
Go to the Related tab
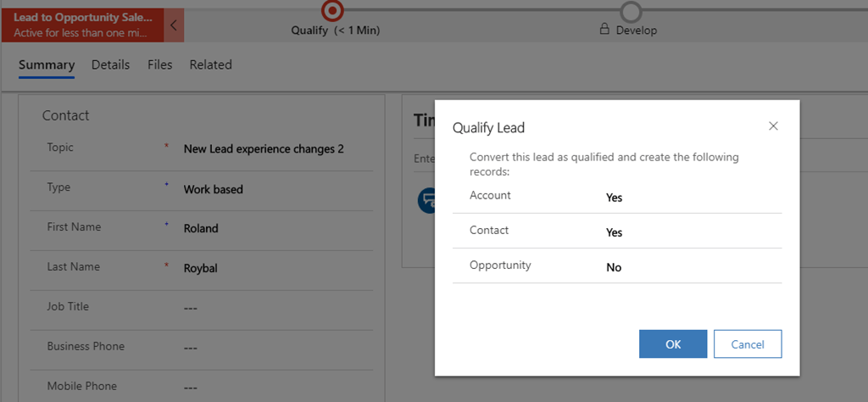210,64
